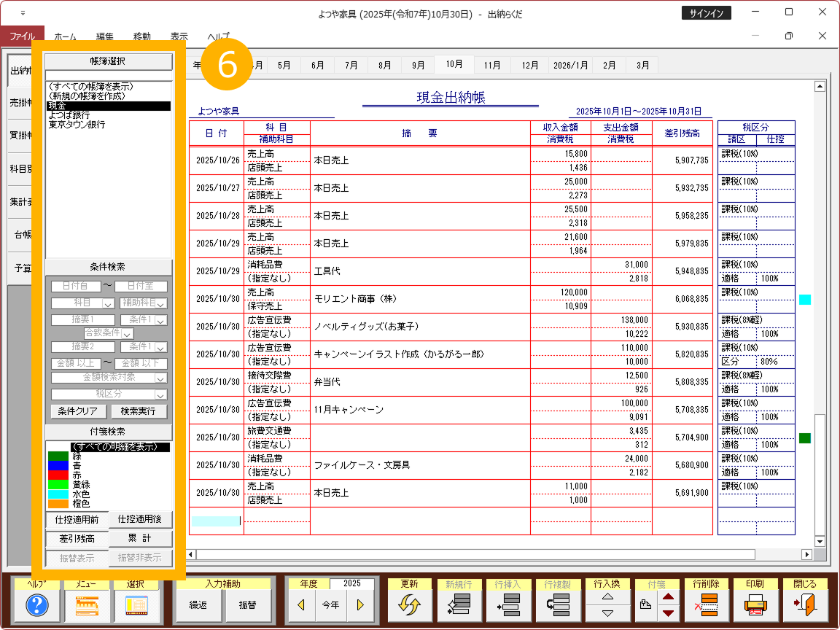Go to previous fiscal year arrow
Viewport: 840px width, 630px height.
pos(301,604)
